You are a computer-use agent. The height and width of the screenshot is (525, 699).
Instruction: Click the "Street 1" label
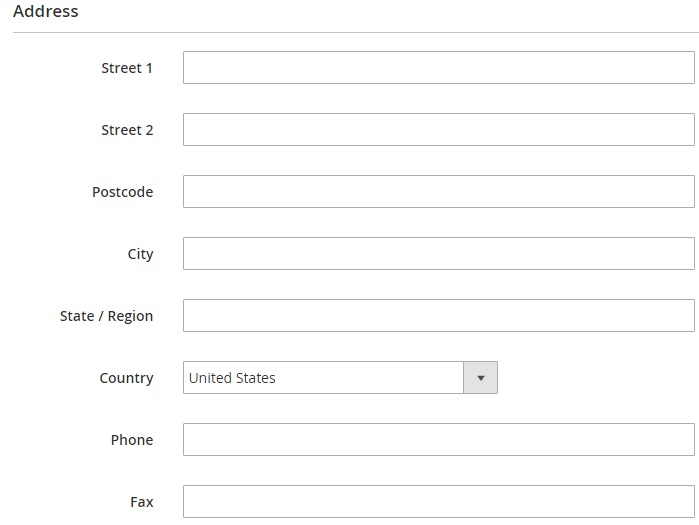point(127,68)
